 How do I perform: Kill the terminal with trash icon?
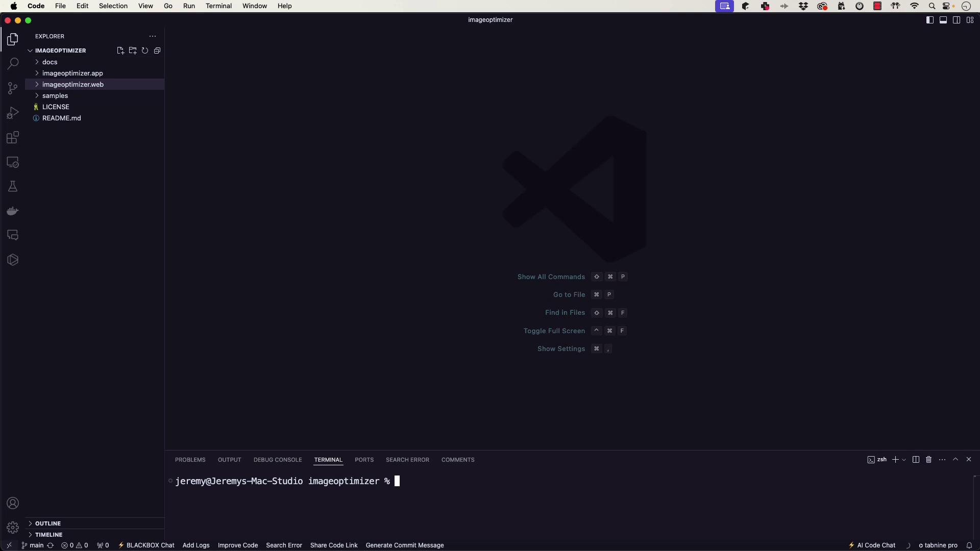929,460
